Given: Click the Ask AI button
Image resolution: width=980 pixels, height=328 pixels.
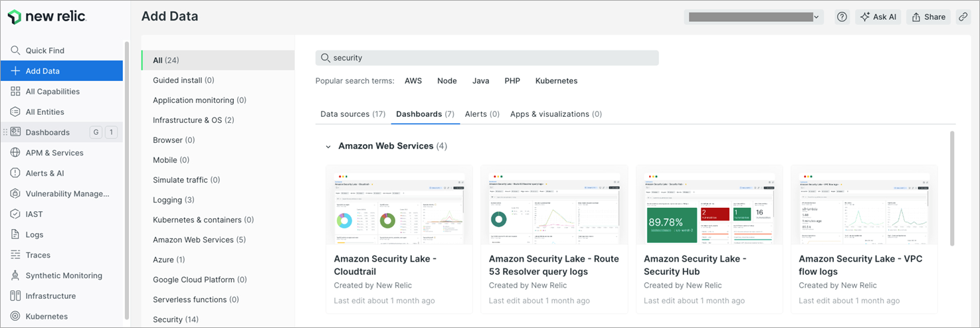Looking at the screenshot, I should [878, 17].
